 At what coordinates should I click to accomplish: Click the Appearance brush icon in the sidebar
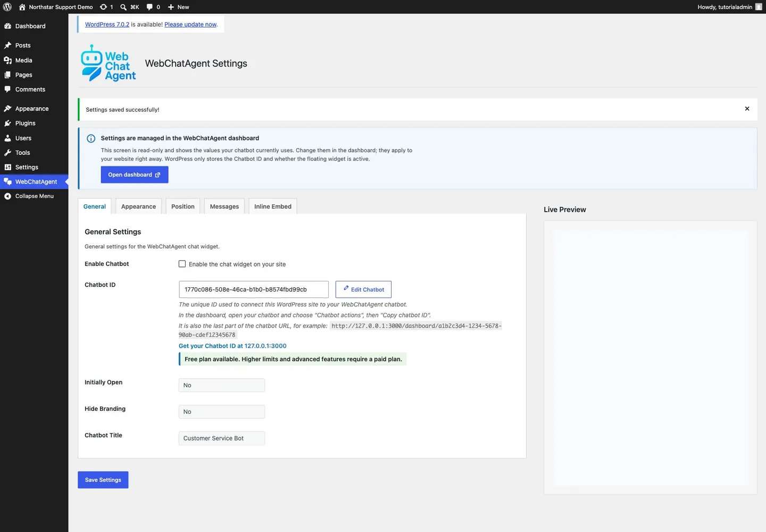(x=7, y=109)
